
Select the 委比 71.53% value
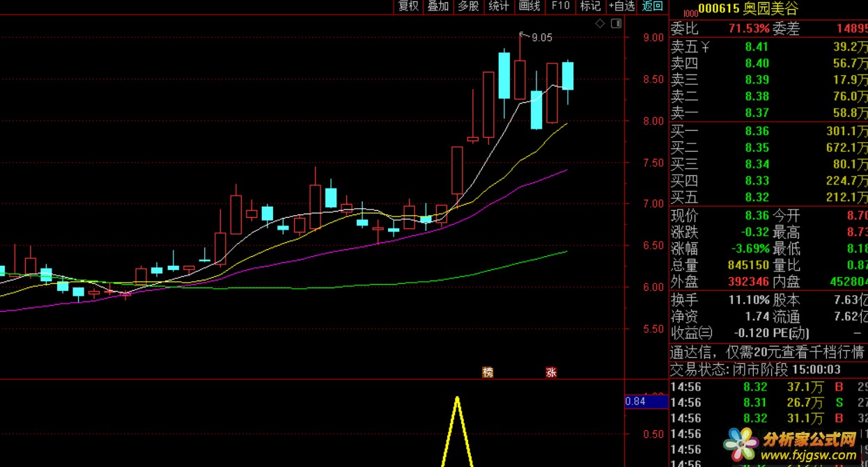[749, 29]
